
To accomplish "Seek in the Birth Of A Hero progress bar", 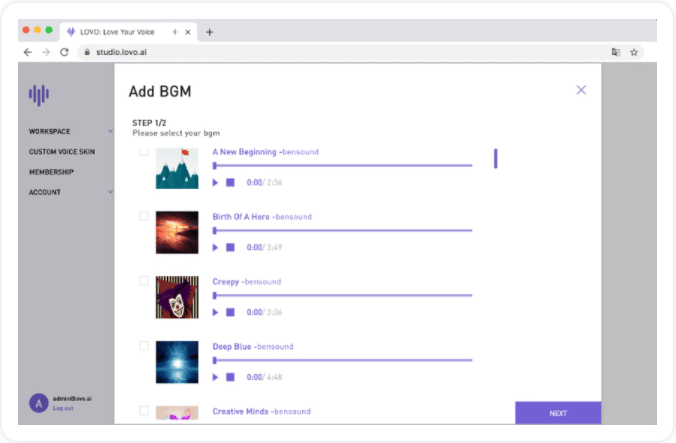I will (x=342, y=231).
